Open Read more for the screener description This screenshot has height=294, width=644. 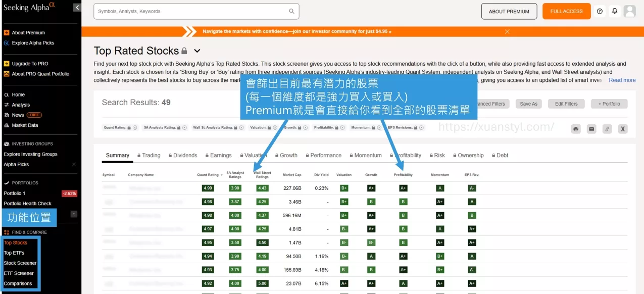pos(622,80)
